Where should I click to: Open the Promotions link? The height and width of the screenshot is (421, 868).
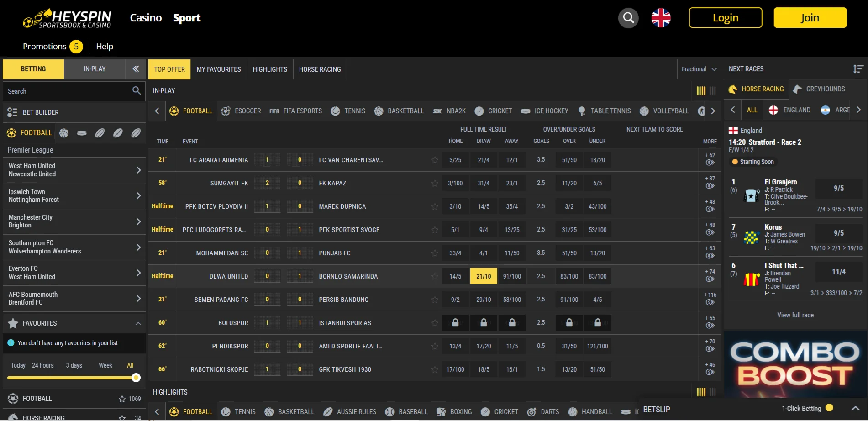[44, 47]
